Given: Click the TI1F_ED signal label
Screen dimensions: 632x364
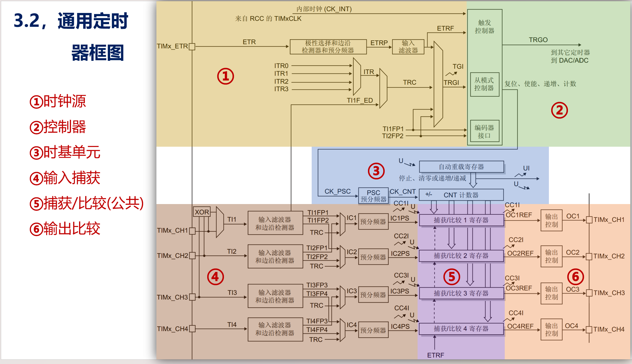Looking at the screenshot, I should click(x=360, y=100).
